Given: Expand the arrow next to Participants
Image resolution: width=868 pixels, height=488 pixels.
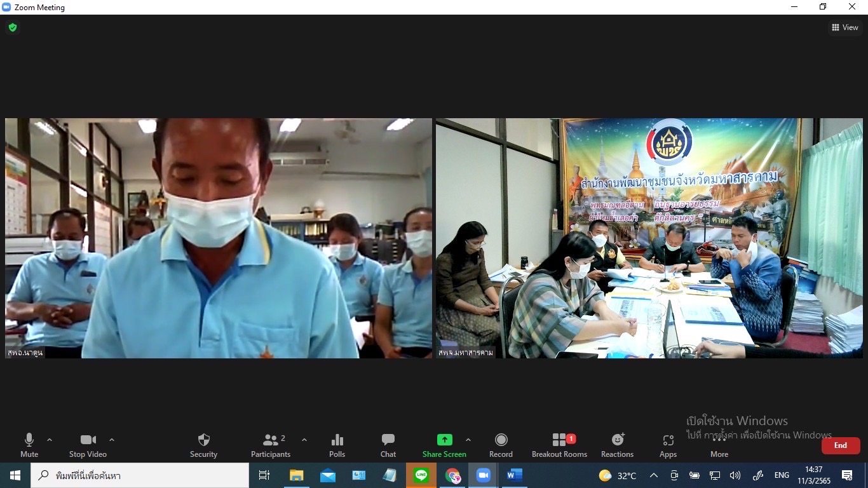Looking at the screenshot, I should (304, 440).
